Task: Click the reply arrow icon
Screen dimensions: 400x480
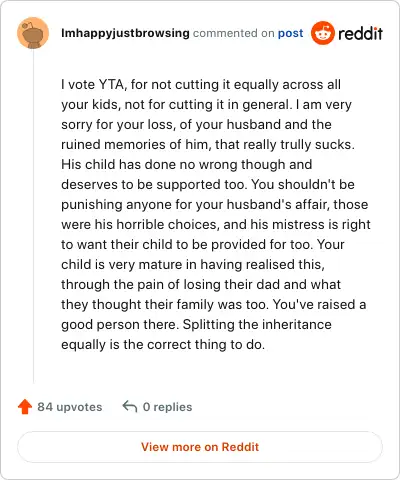Action: tap(130, 407)
